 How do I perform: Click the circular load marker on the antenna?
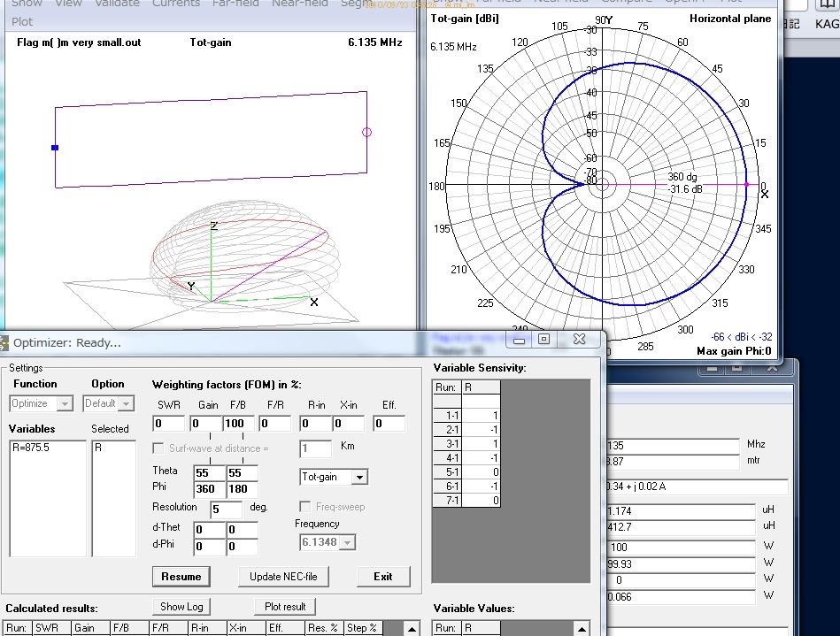(367, 132)
